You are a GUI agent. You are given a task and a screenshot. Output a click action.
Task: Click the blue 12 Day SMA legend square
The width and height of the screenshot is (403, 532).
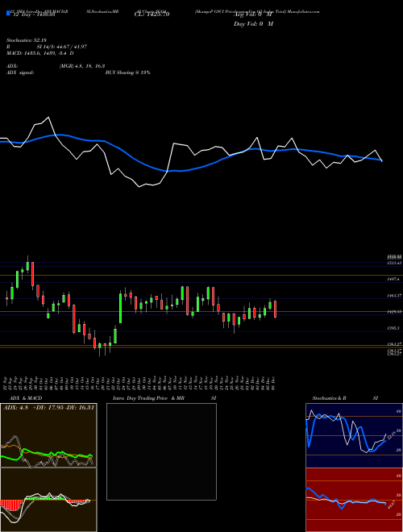[x=8, y=13]
